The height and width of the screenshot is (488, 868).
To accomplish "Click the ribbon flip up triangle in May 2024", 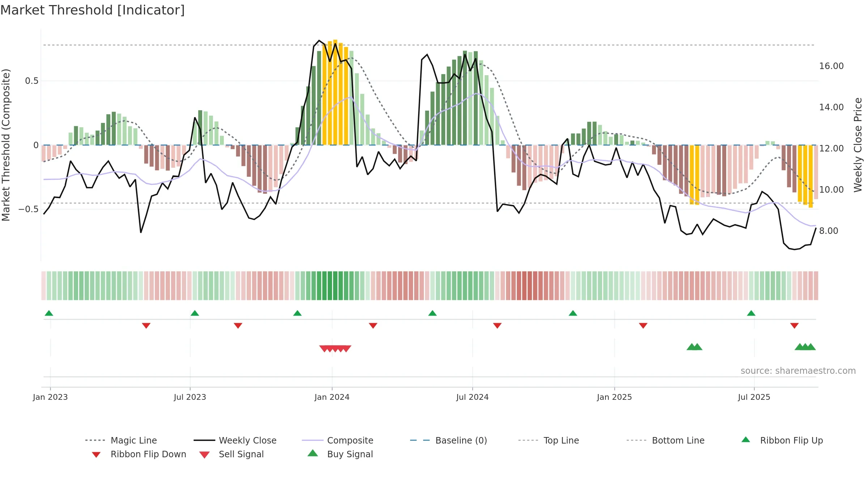I will [432, 313].
